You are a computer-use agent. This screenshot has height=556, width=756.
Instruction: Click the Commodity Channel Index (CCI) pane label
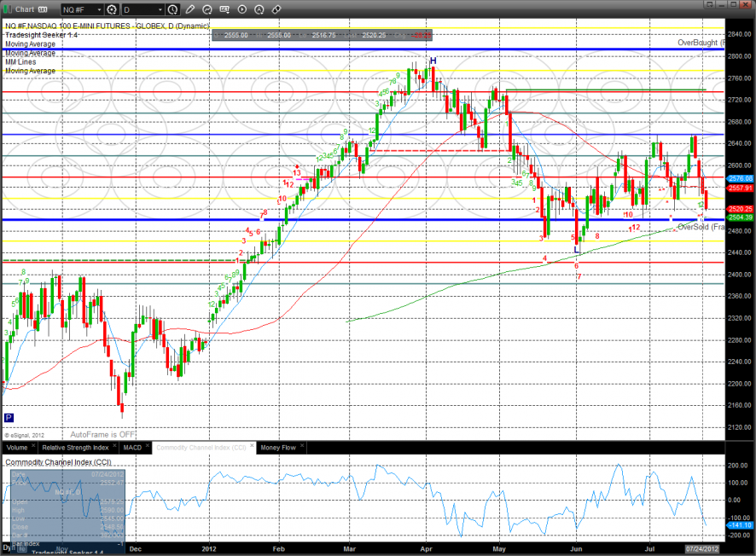tap(58, 462)
